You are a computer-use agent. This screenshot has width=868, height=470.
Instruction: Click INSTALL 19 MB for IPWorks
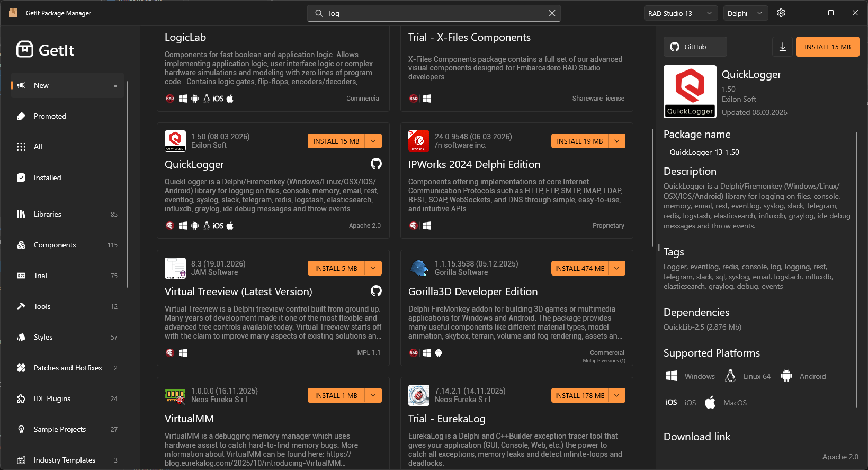click(580, 141)
